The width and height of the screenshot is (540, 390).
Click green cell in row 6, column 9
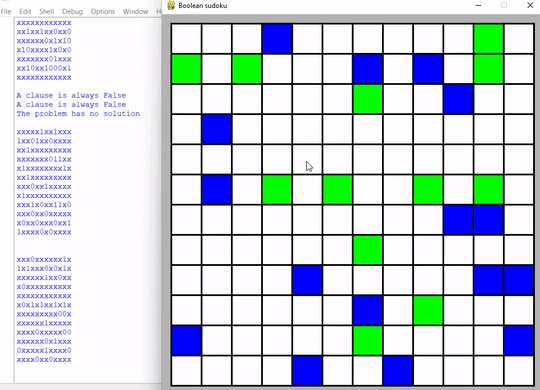pos(428,189)
